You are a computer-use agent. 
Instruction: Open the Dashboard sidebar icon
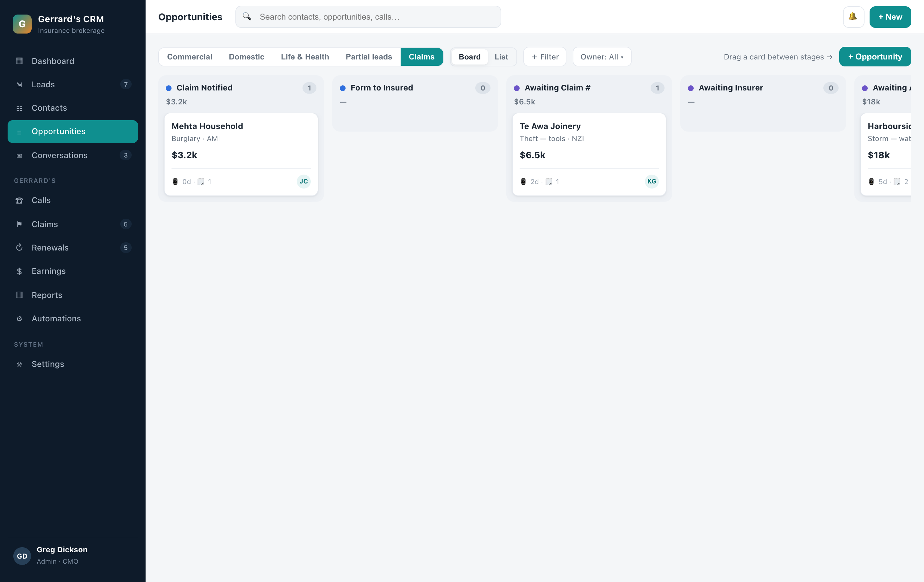click(x=19, y=61)
